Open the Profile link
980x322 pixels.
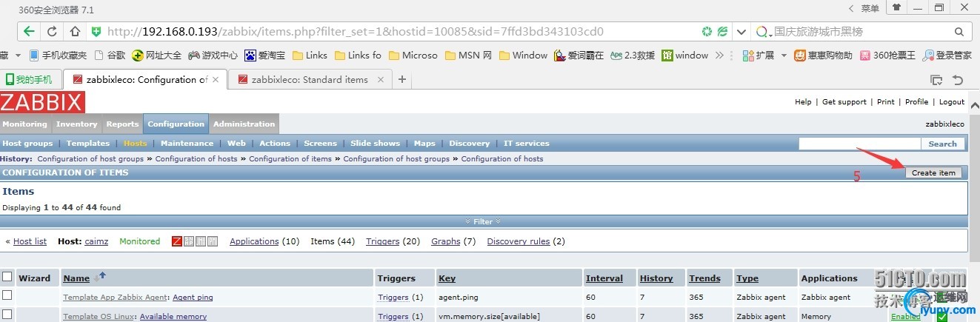916,102
